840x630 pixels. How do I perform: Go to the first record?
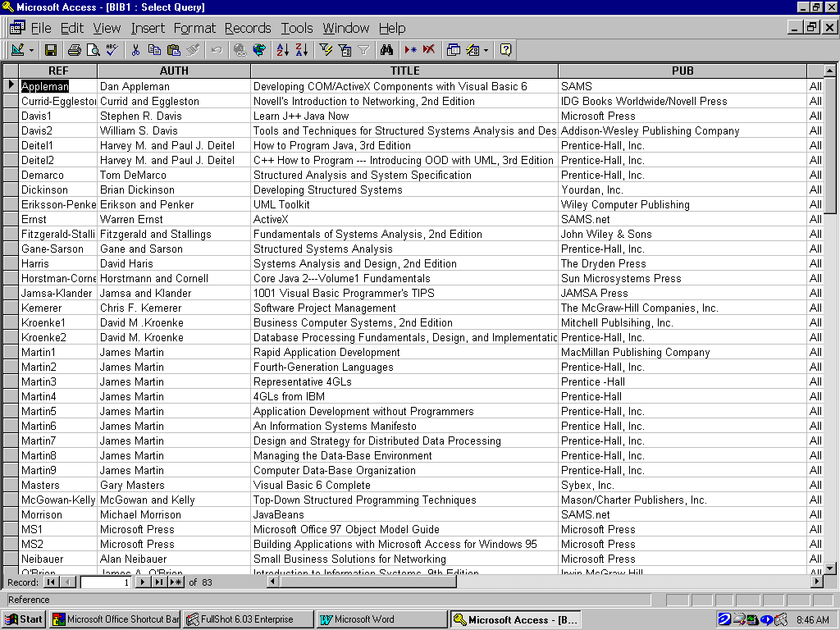point(50,582)
